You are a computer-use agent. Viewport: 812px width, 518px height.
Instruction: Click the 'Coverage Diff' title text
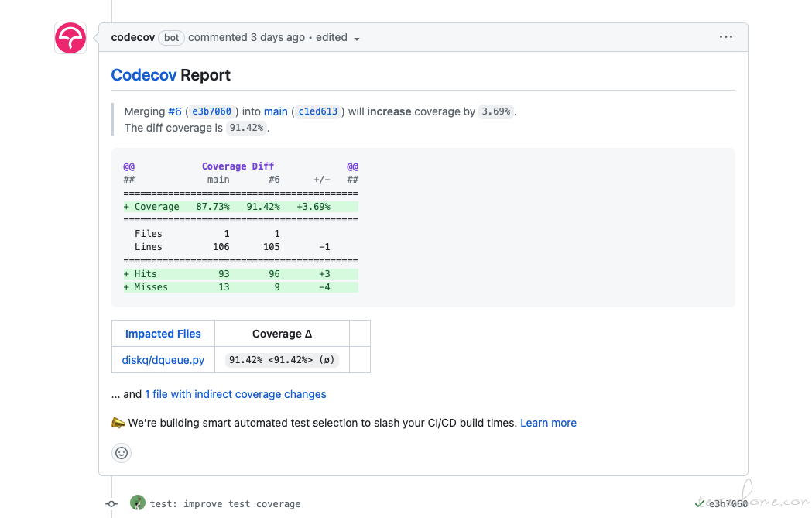[x=238, y=166]
